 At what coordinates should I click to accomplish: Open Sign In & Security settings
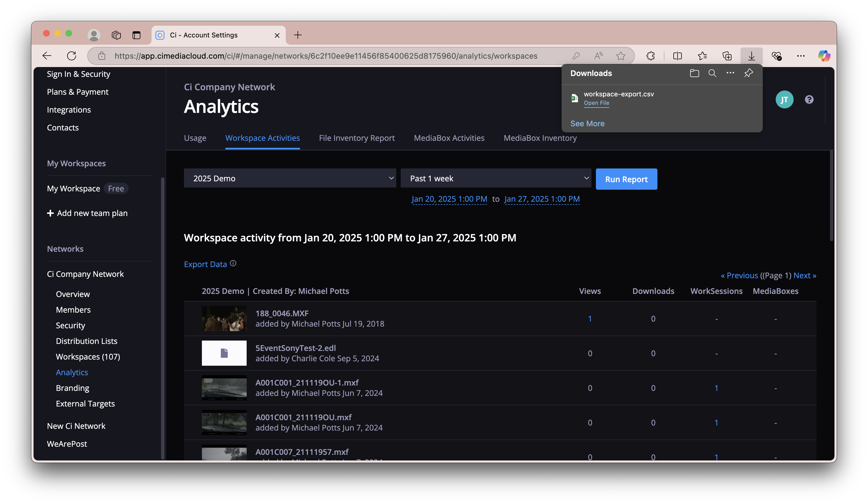(79, 74)
